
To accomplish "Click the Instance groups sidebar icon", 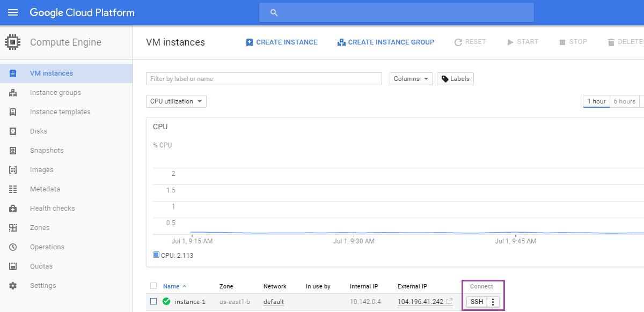I will [x=13, y=93].
